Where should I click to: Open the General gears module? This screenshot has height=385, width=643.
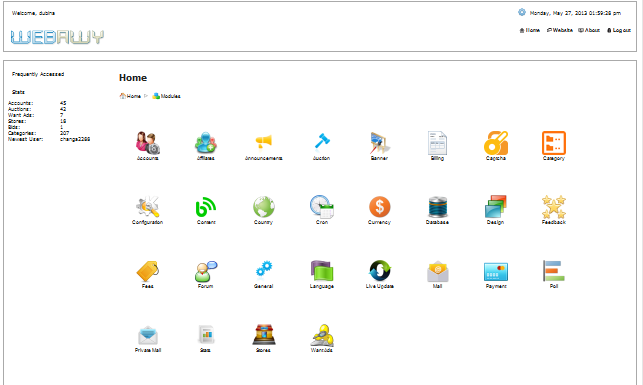[x=263, y=274]
